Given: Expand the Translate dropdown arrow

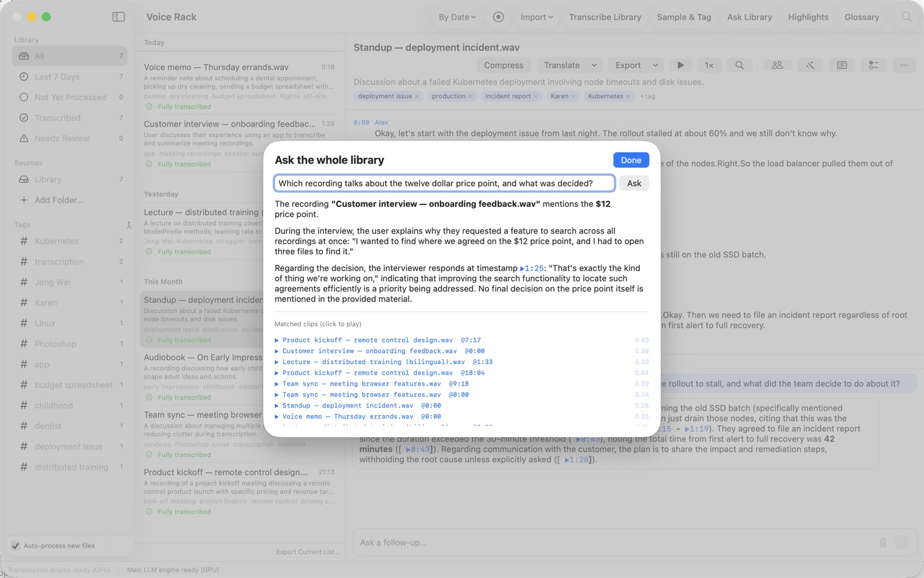Looking at the screenshot, I should tap(594, 65).
